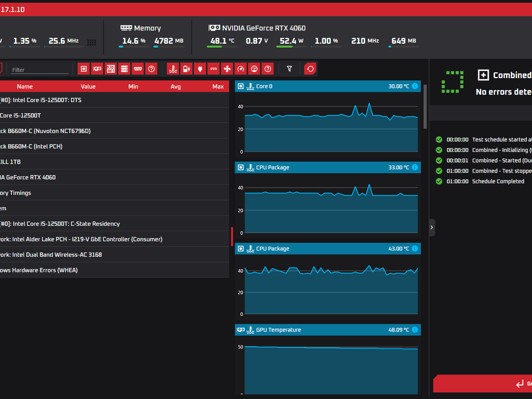Expand the GeForce RTX 4060 sensor row

[x=115, y=177]
